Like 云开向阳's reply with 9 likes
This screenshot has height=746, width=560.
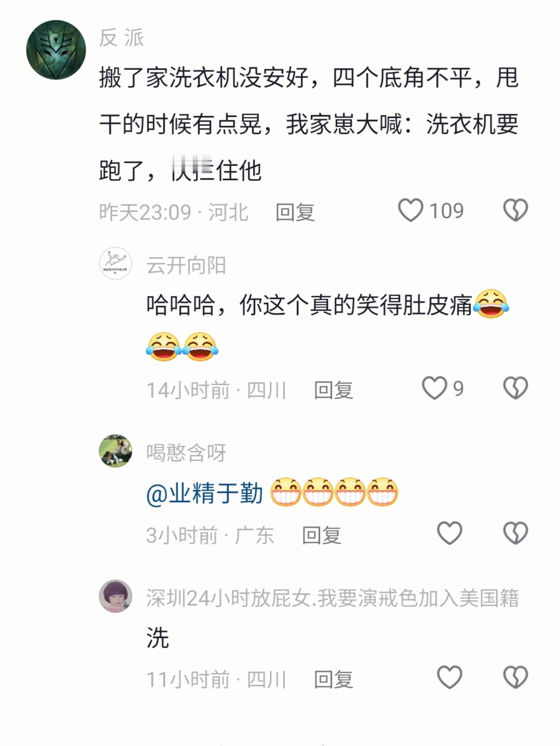click(434, 388)
